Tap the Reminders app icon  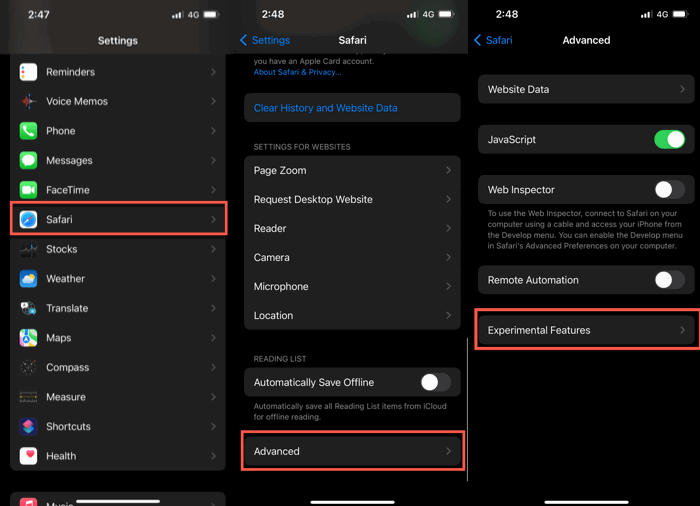(x=28, y=72)
